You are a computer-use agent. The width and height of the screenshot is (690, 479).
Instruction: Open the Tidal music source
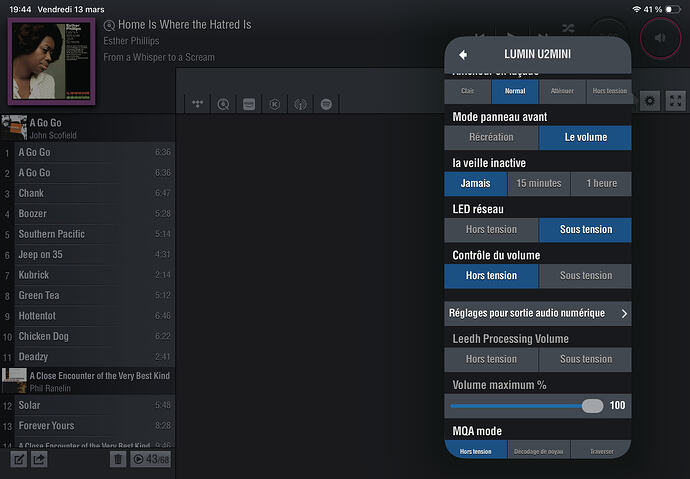point(198,104)
